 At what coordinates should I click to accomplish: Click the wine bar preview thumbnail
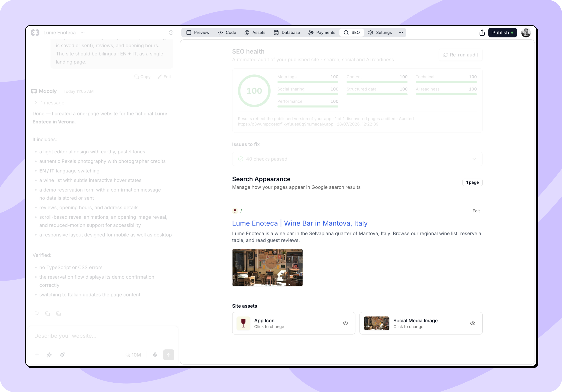click(267, 268)
